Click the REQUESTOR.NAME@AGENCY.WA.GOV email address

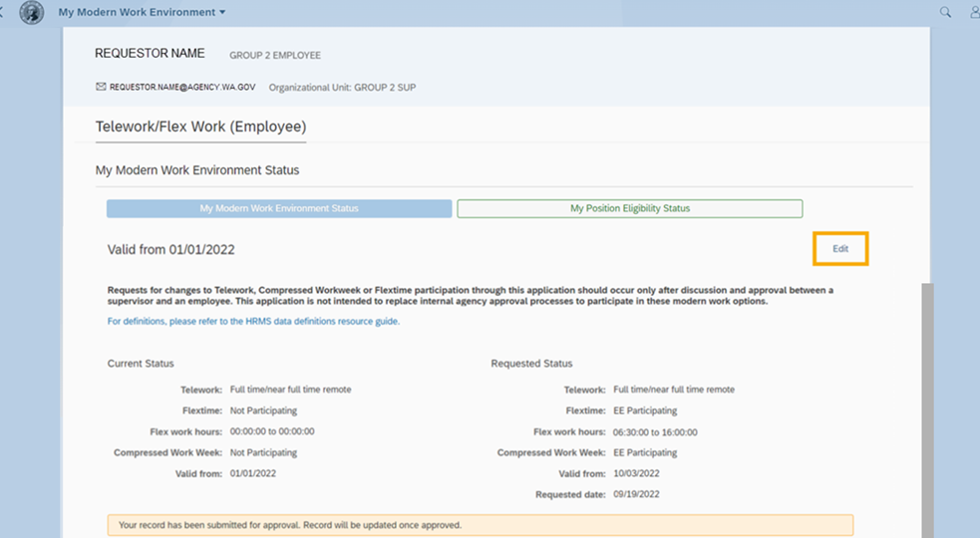pos(181,87)
